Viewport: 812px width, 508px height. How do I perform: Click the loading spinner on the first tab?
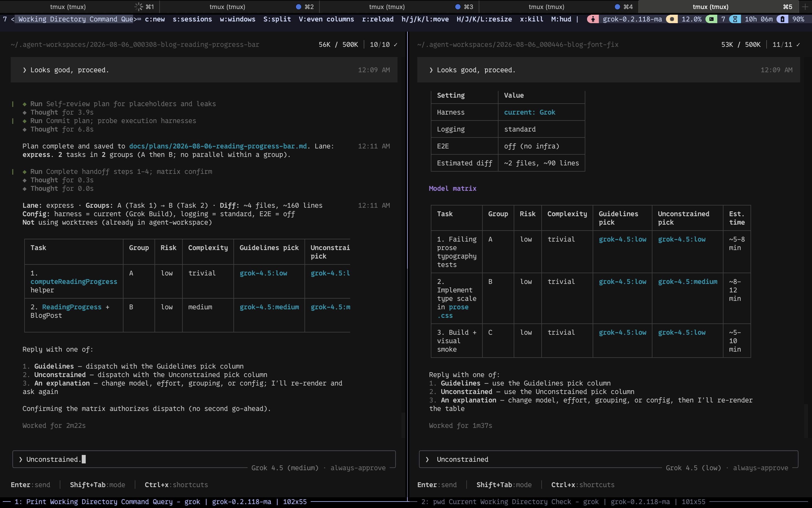pyautogui.click(x=139, y=7)
